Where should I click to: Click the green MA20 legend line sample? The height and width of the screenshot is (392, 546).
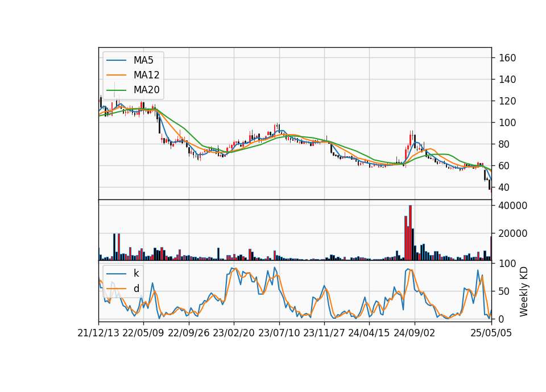[116, 90]
